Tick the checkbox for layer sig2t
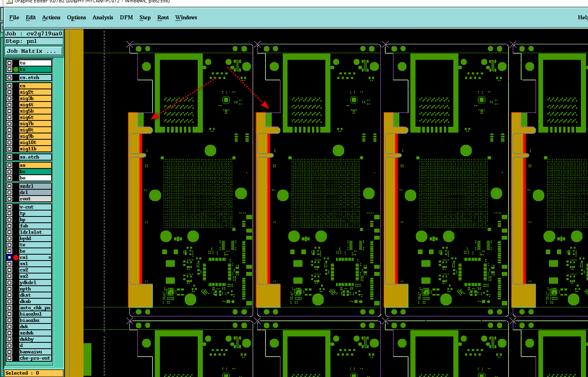The image size is (588, 377). tap(9, 92)
